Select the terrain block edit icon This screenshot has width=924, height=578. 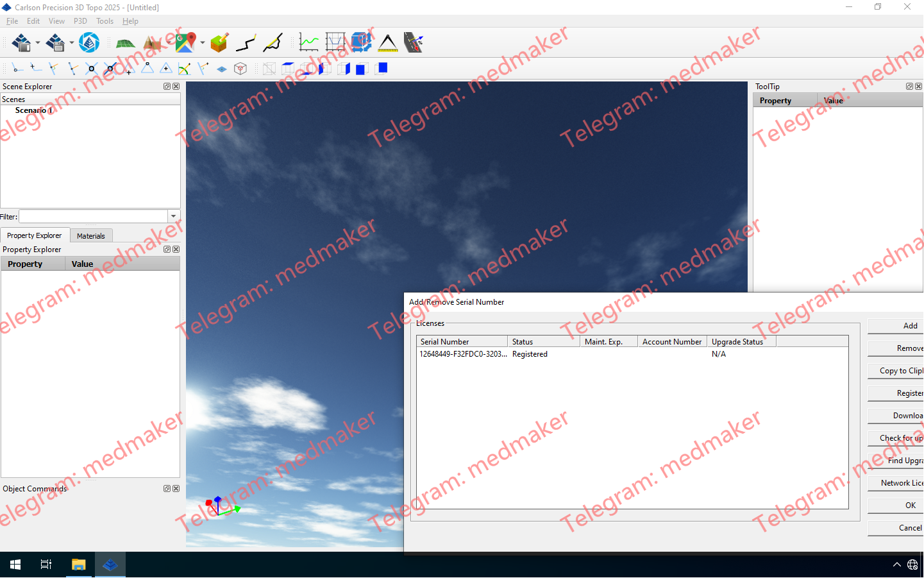(219, 43)
